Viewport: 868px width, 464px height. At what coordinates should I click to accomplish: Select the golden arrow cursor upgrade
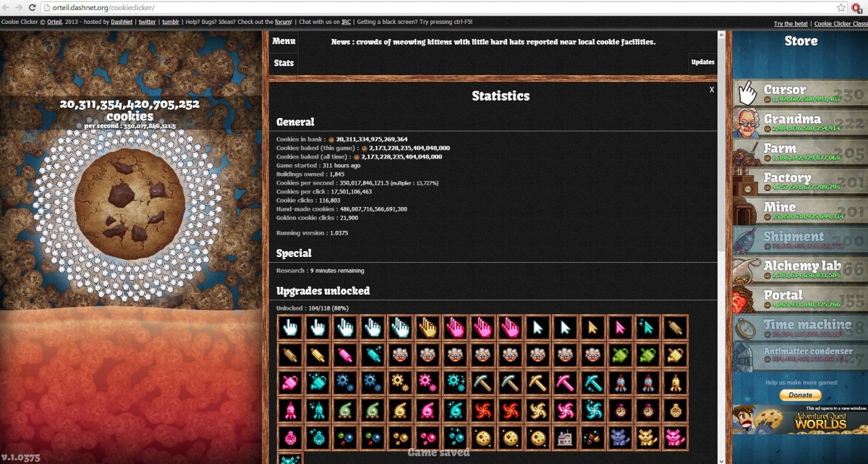pos(592,327)
